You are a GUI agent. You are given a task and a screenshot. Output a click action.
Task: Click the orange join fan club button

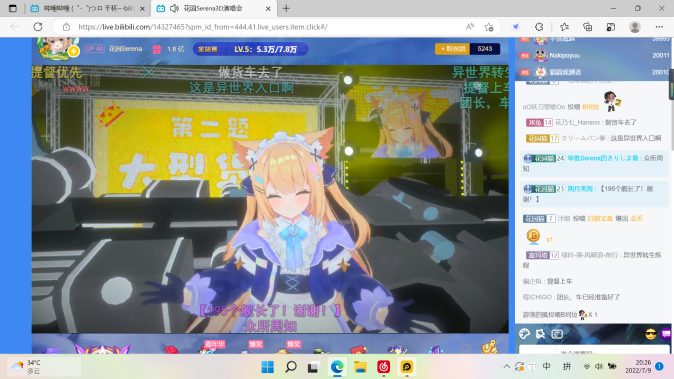tap(451, 49)
